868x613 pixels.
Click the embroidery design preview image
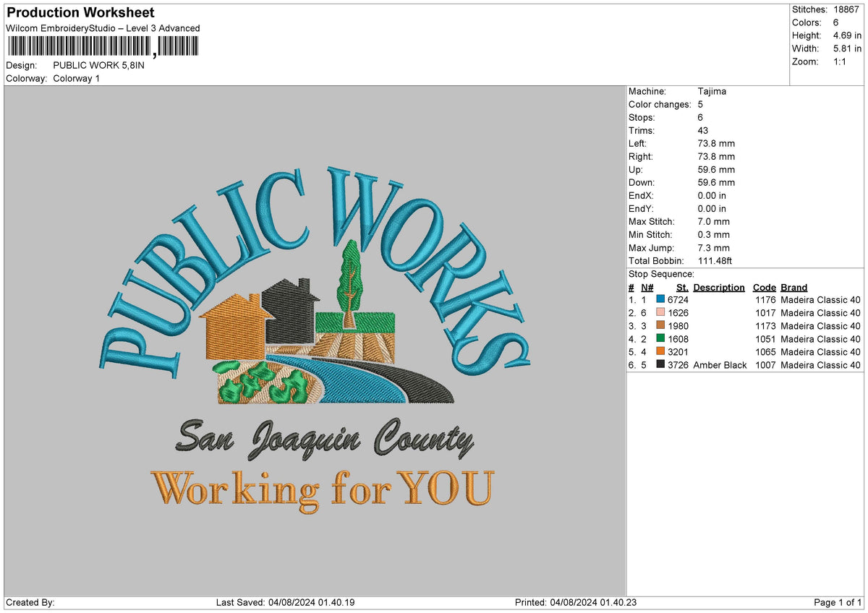(315, 341)
